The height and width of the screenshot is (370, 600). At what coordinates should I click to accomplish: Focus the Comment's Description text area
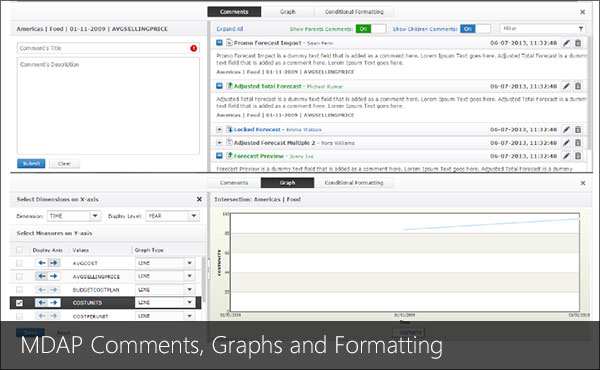(108, 106)
